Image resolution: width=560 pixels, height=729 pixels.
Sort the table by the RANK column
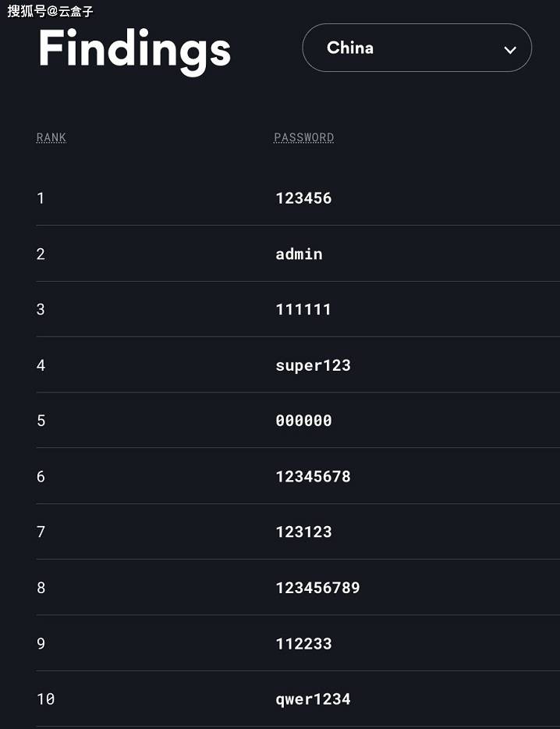point(51,137)
